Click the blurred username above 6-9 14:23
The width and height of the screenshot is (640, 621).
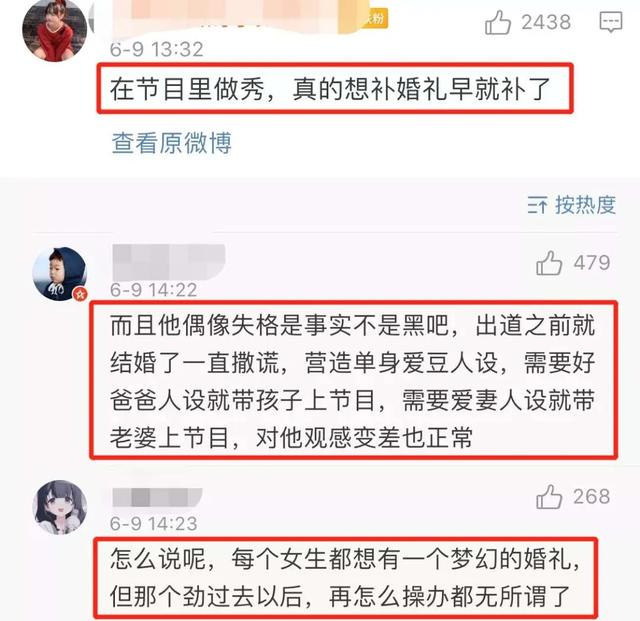[x=157, y=497]
